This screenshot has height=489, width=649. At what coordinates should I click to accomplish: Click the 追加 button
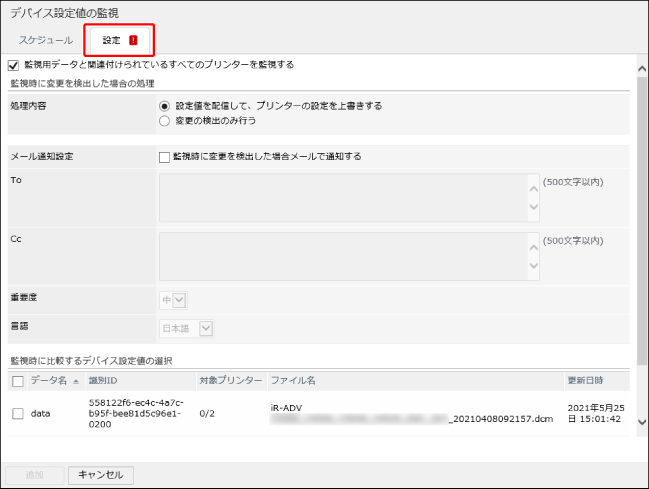(36, 475)
